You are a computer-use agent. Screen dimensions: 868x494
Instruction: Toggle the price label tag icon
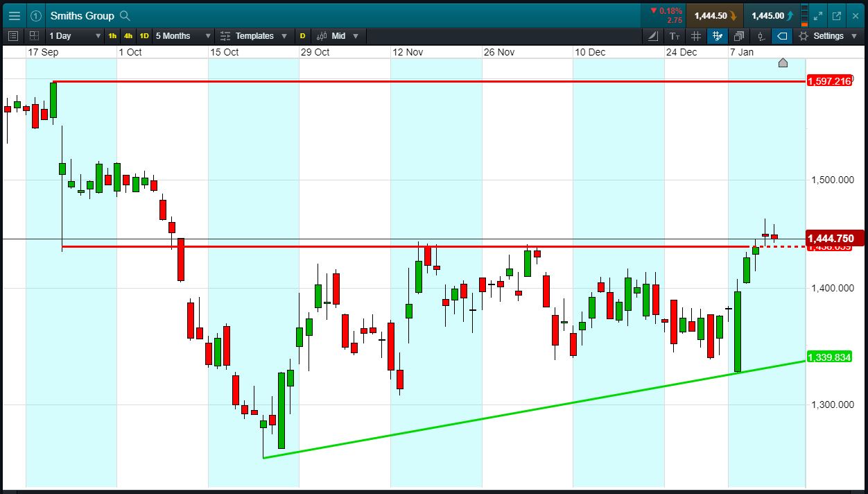pos(782,36)
